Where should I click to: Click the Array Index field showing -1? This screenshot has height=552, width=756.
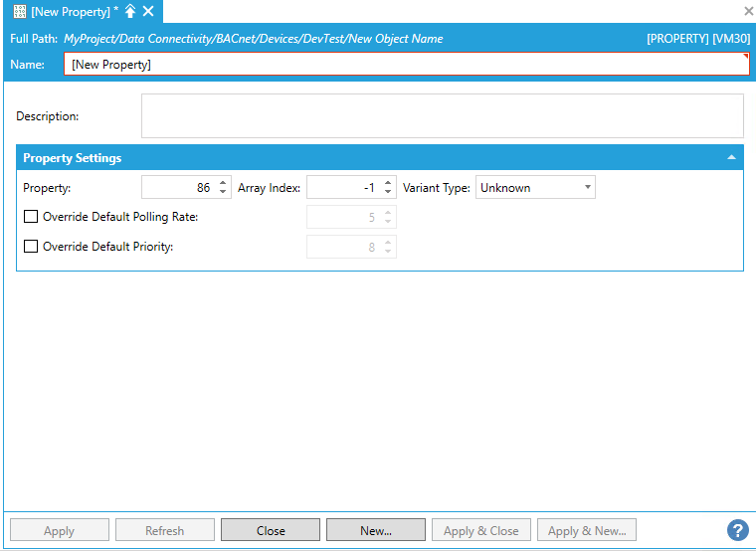tap(343, 187)
